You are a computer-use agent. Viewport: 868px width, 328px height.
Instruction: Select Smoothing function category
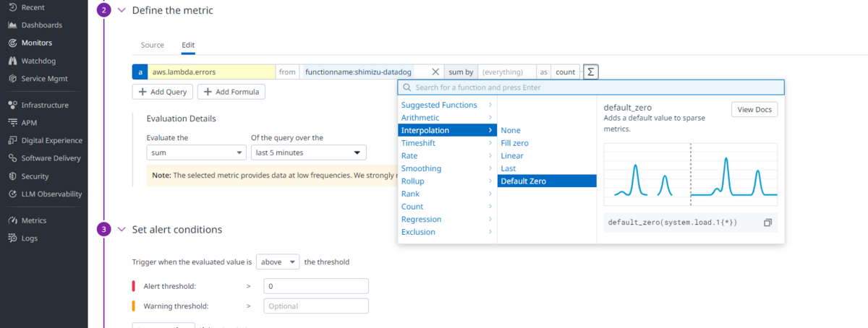pos(447,168)
